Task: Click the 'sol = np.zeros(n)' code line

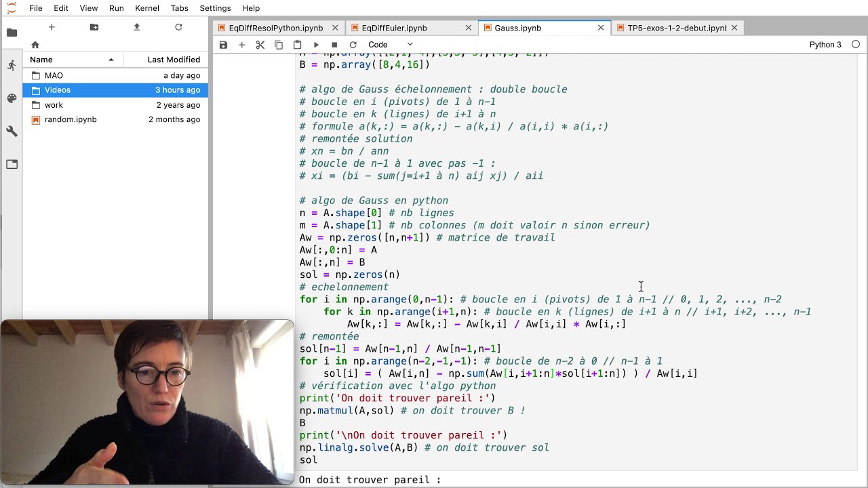Action: [350, 274]
